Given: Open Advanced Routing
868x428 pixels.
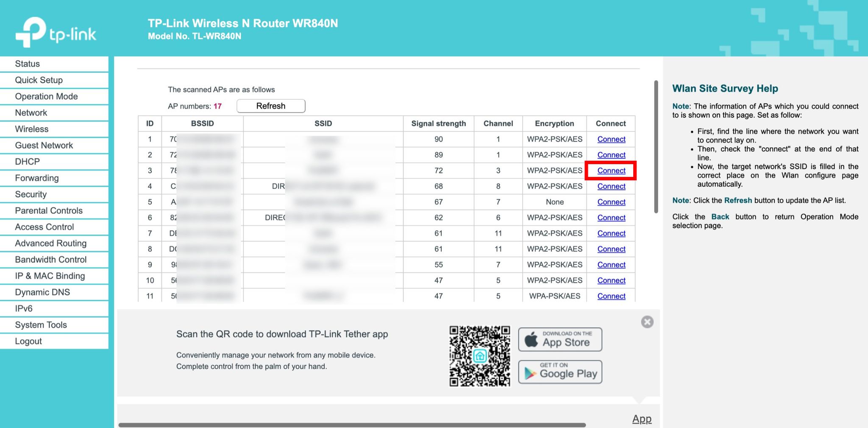Looking at the screenshot, I should pos(54,243).
